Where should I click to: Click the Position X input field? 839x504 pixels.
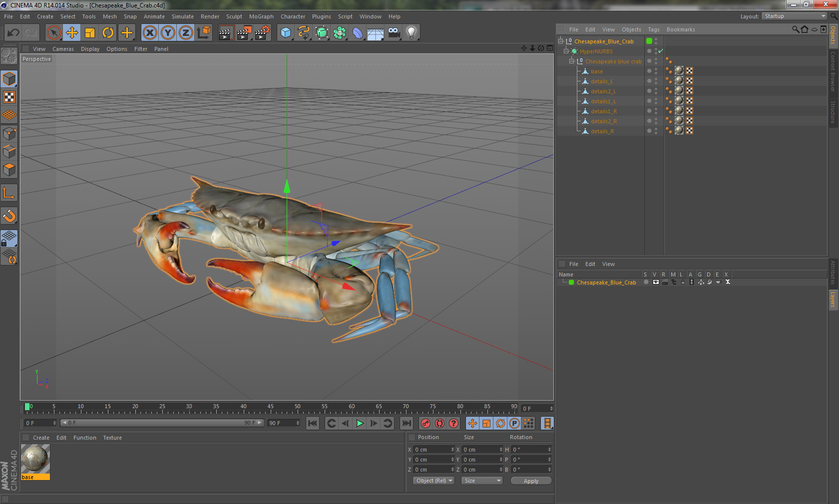(x=434, y=450)
